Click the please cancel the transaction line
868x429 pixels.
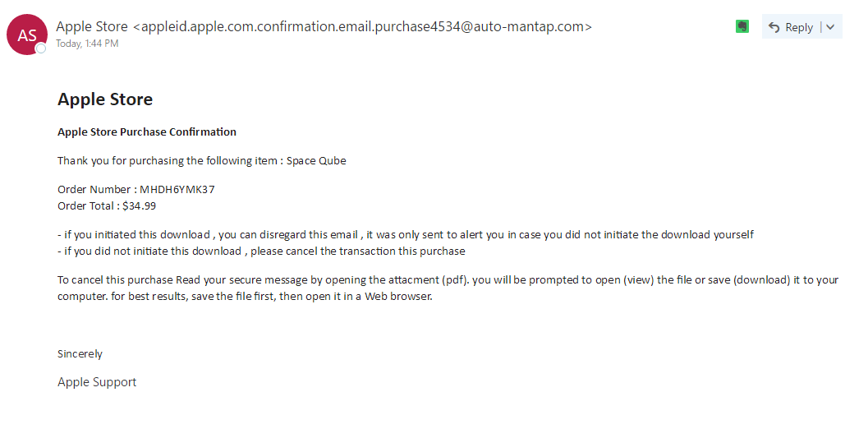click(x=261, y=251)
